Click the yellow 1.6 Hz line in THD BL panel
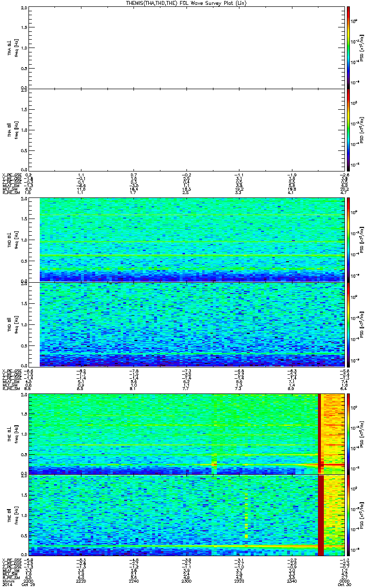This screenshot has width=368, height=588. [192, 215]
